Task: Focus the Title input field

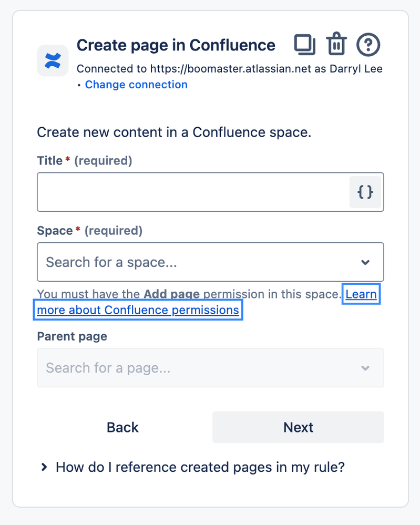Action: click(x=210, y=192)
